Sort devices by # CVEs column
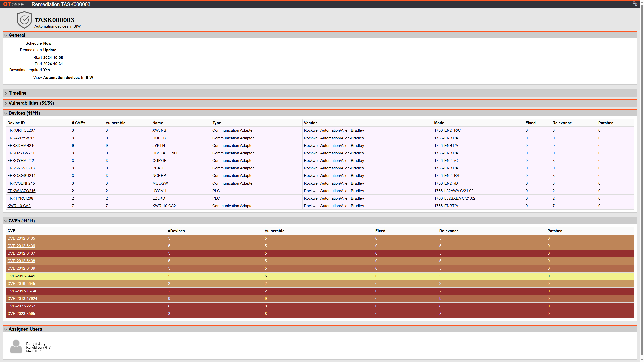The image size is (644, 362). click(x=78, y=123)
